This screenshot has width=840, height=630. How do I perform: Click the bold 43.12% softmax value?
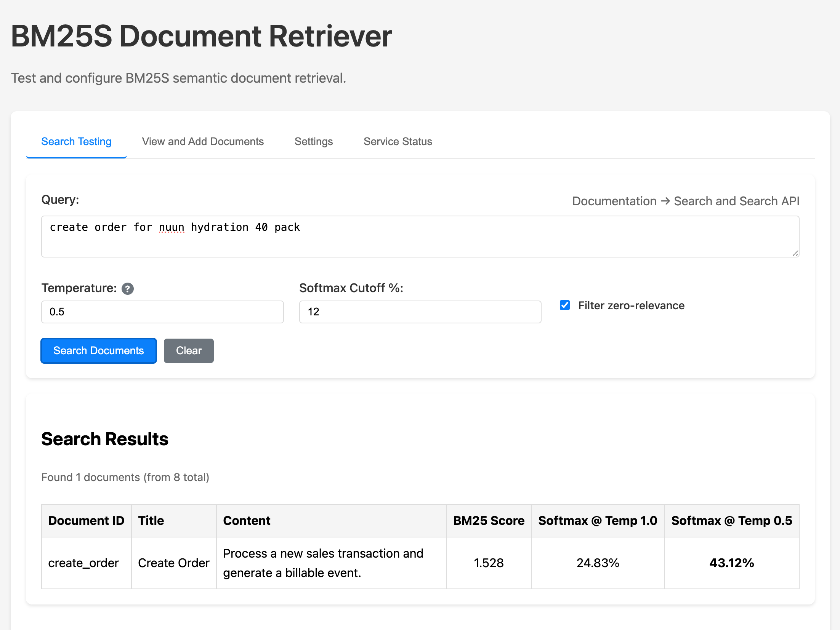(x=732, y=563)
